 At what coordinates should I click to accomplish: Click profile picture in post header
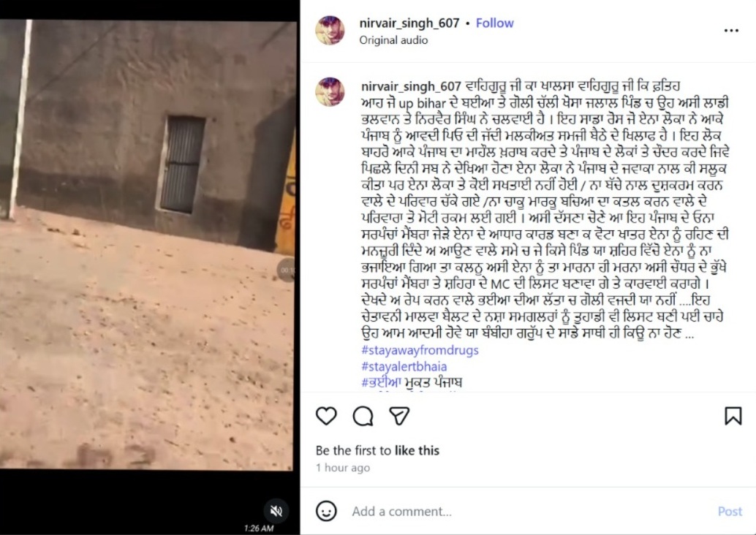[330, 31]
